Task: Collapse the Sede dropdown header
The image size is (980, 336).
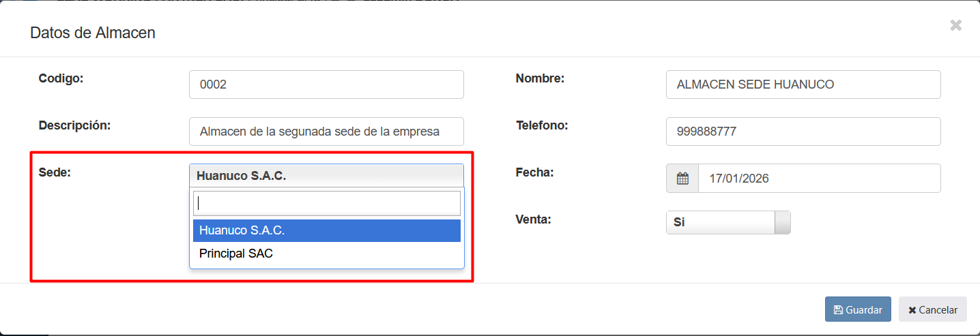Action: (326, 176)
